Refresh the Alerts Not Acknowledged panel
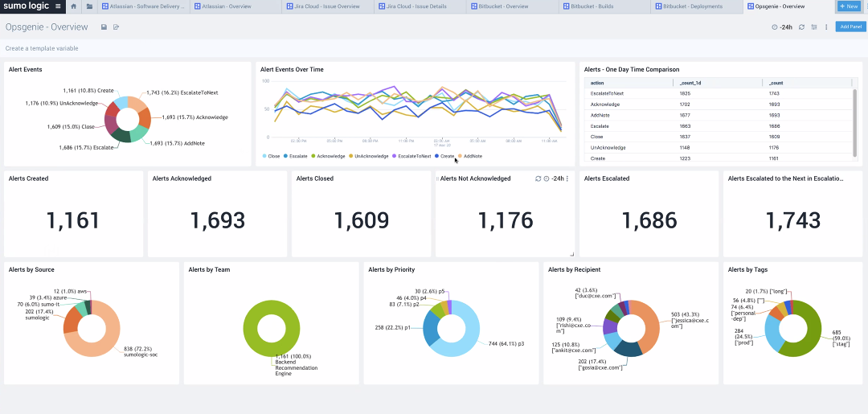Image resolution: width=868 pixels, height=414 pixels. click(x=538, y=178)
